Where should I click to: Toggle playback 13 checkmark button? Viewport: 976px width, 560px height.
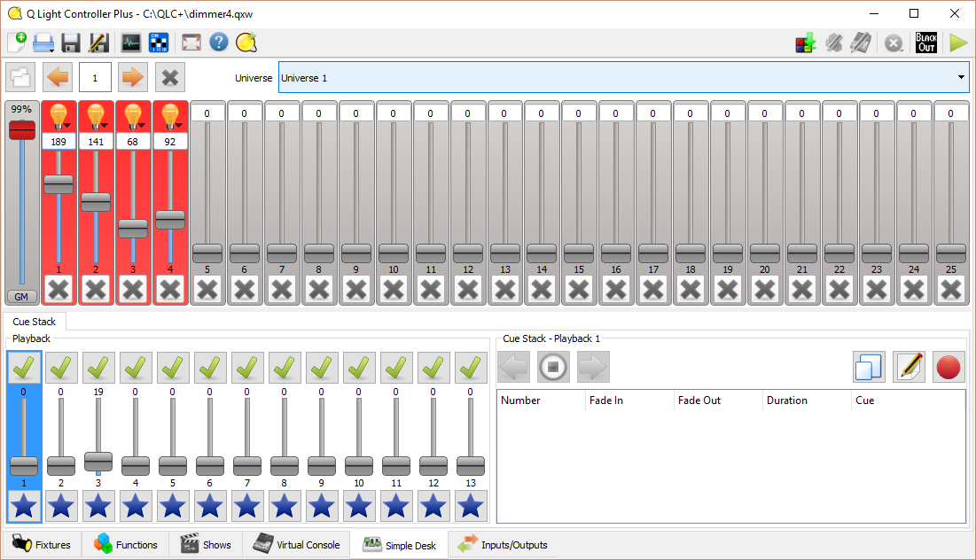click(471, 367)
